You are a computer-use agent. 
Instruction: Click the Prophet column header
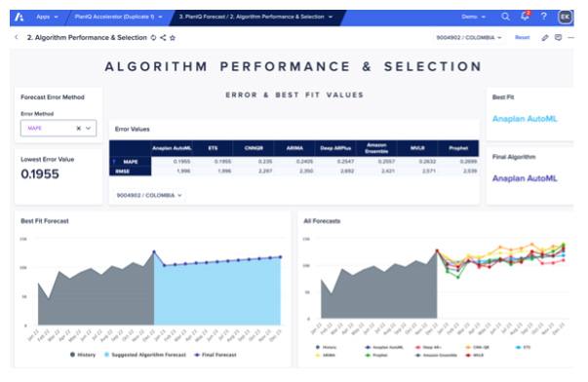pos(458,148)
